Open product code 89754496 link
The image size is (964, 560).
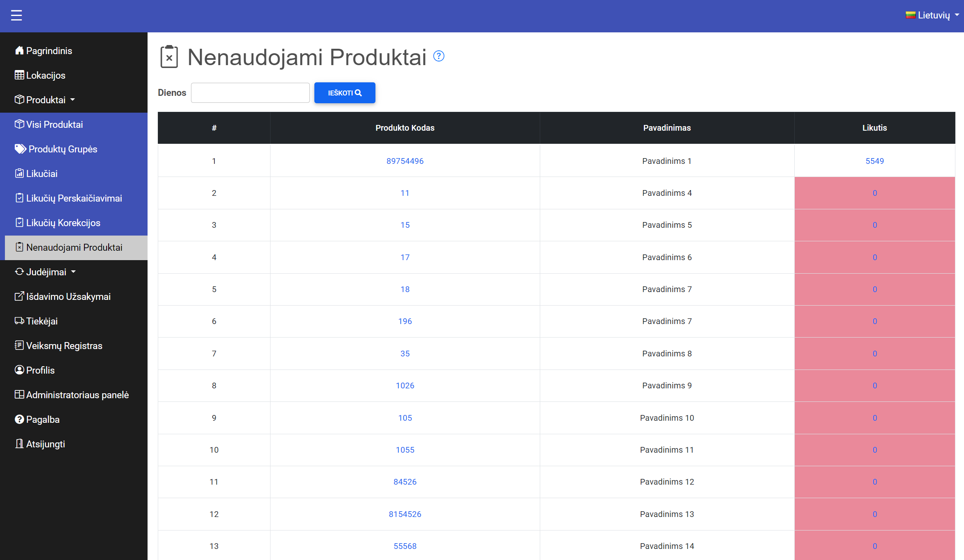tap(405, 161)
